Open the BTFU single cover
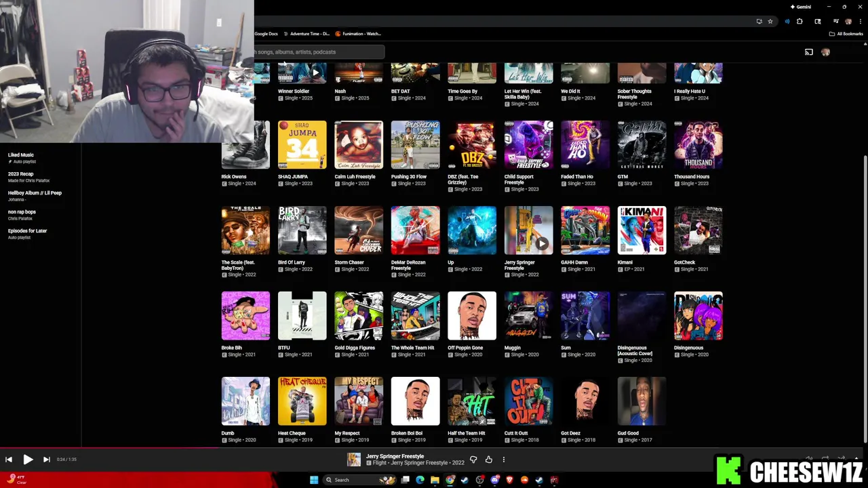Screen dimensions: 868x488 (302, 316)
